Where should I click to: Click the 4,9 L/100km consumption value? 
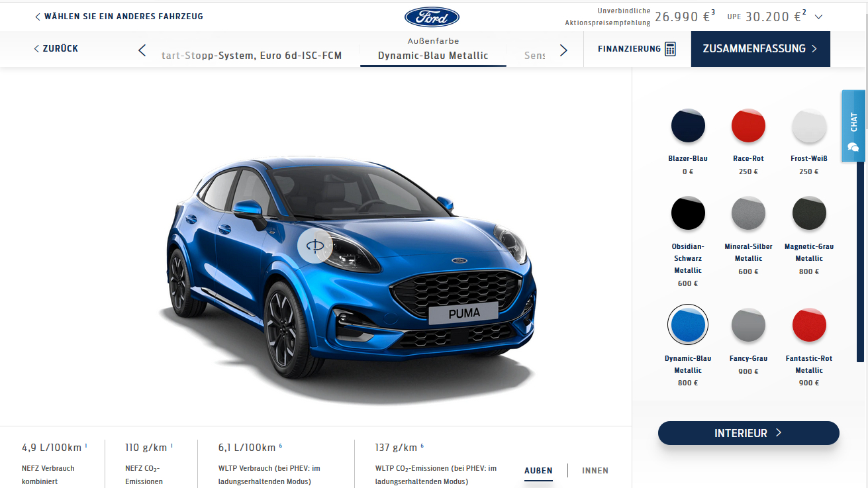click(x=52, y=448)
